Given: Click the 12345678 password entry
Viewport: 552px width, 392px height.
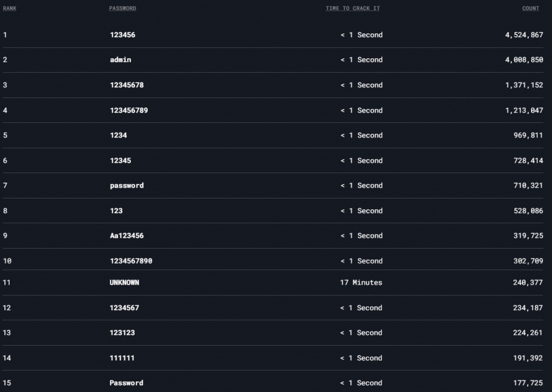Looking at the screenshot, I should click(x=127, y=85).
